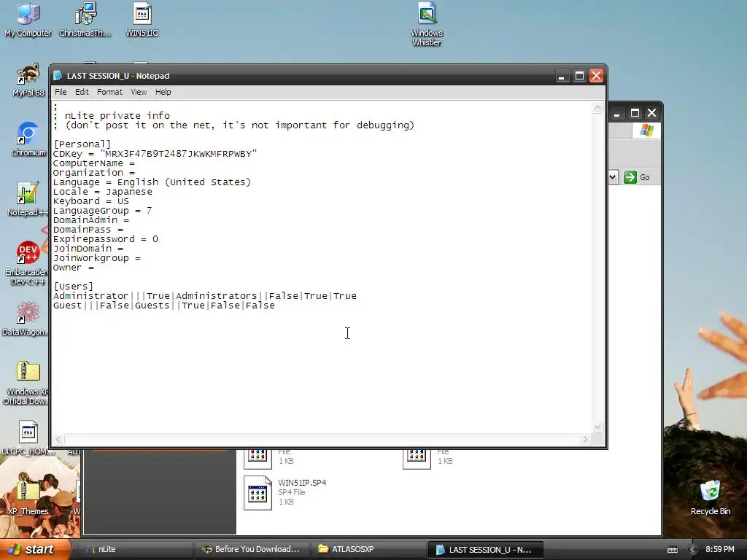Screen dimensions: 747x560
Task: Click the Owner = line
Action: (x=74, y=268)
